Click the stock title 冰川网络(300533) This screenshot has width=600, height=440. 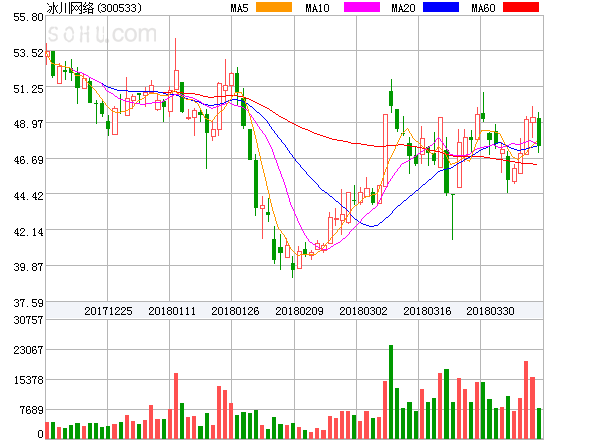(94, 8)
